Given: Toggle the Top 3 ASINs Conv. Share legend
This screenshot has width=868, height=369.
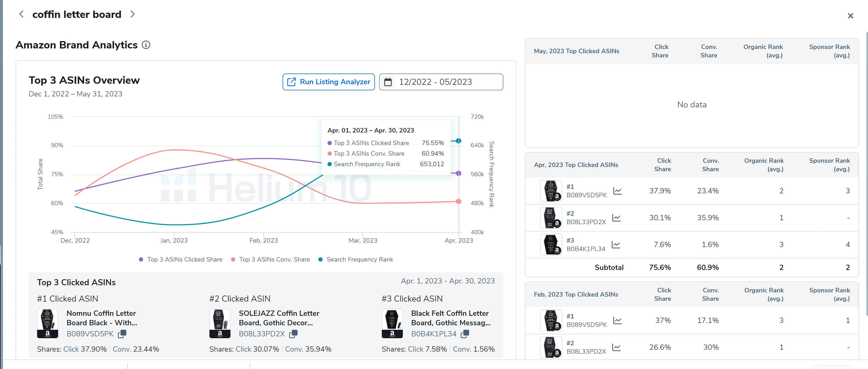Looking at the screenshot, I should 274,259.
